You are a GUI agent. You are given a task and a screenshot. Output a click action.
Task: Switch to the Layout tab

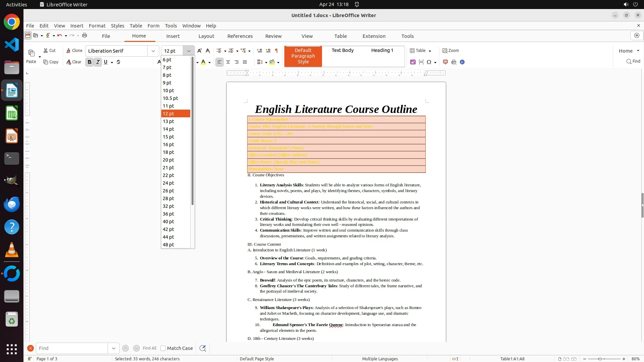pyautogui.click(x=206, y=36)
